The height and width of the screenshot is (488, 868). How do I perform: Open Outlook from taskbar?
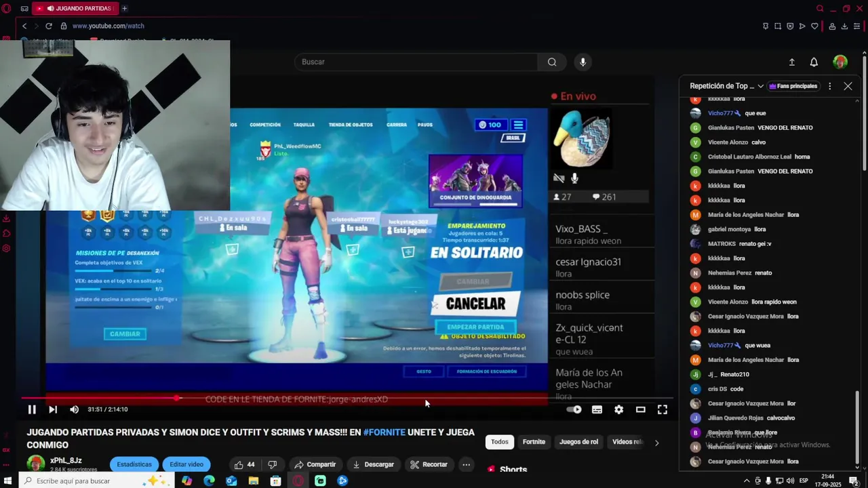tap(231, 481)
